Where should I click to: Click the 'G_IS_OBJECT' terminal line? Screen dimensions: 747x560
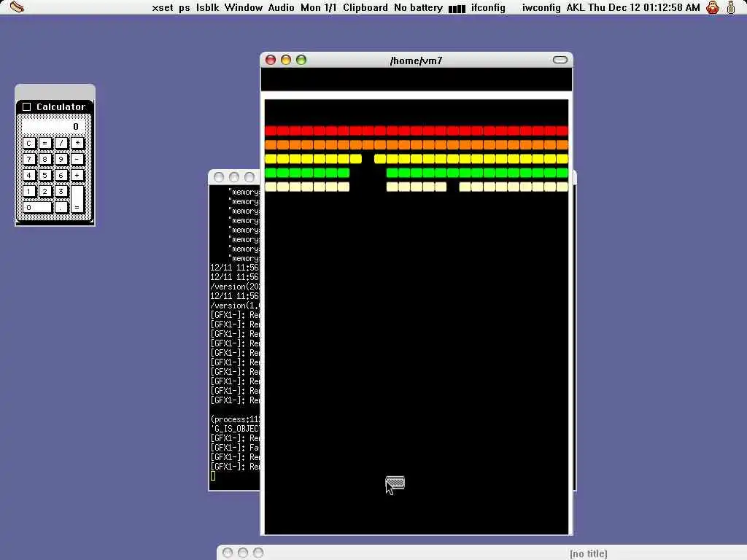coord(235,429)
